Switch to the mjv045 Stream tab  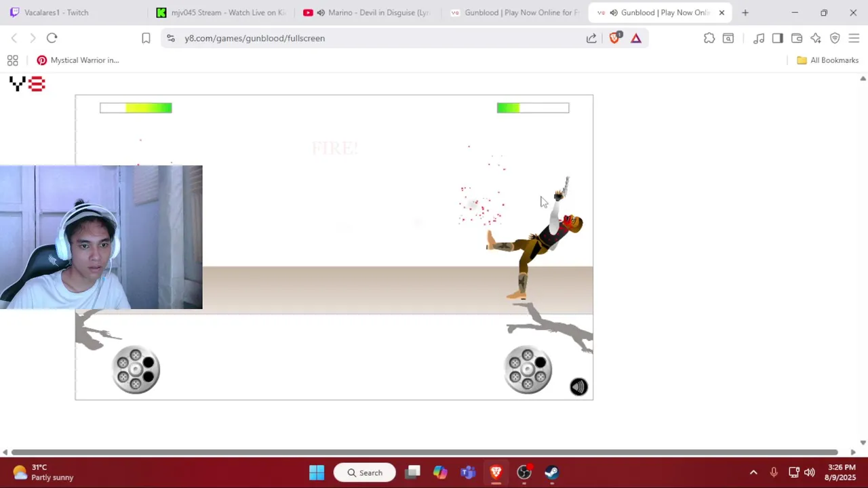point(220,12)
